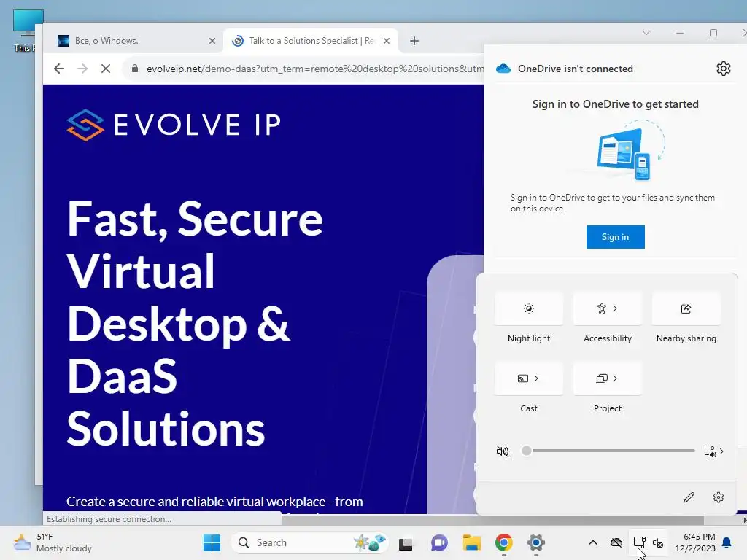
Task: Click the taskbar Search box
Action: click(x=309, y=542)
